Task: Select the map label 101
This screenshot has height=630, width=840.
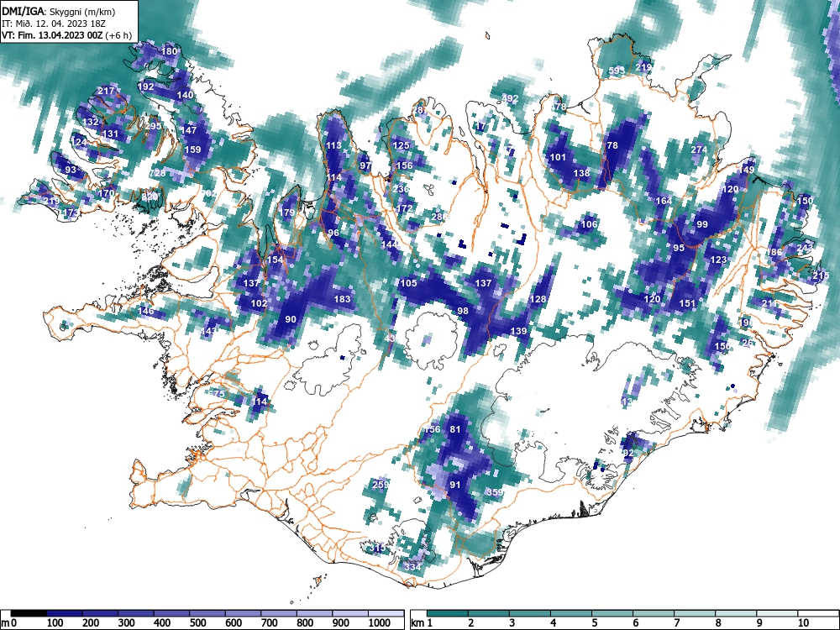Action: click(x=558, y=157)
